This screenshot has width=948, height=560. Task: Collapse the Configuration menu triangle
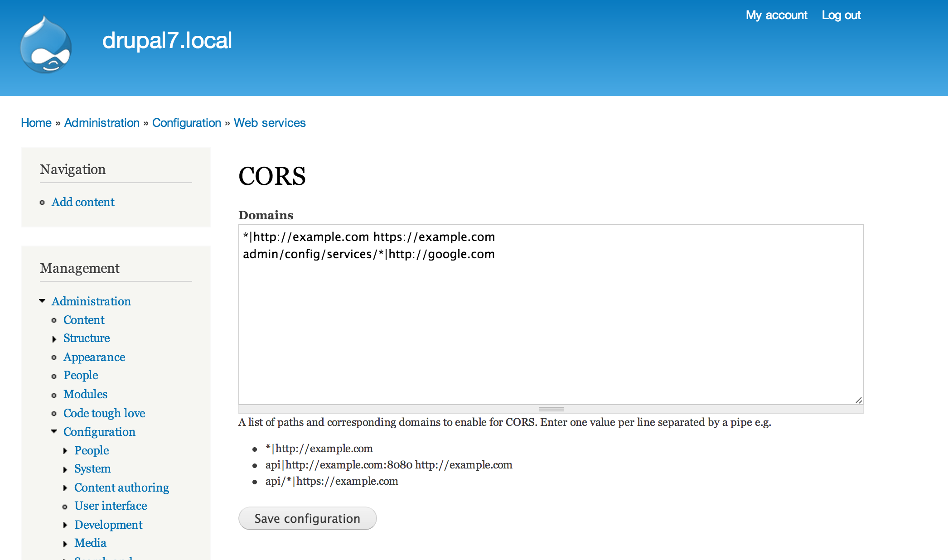pyautogui.click(x=54, y=431)
